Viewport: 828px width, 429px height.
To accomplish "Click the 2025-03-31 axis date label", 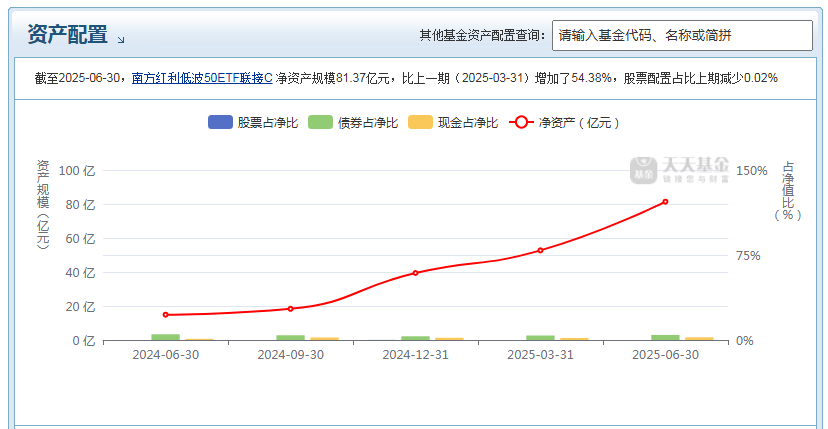I will 540,355.
